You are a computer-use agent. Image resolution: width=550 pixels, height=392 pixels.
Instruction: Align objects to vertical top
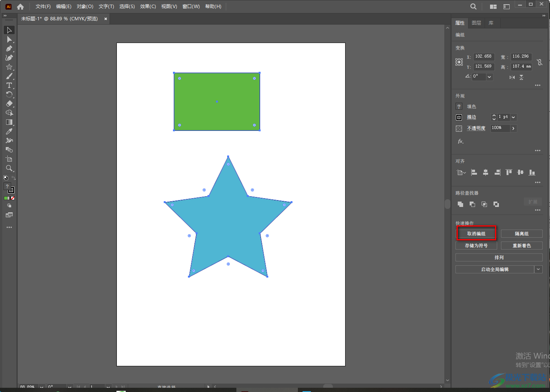coord(509,172)
